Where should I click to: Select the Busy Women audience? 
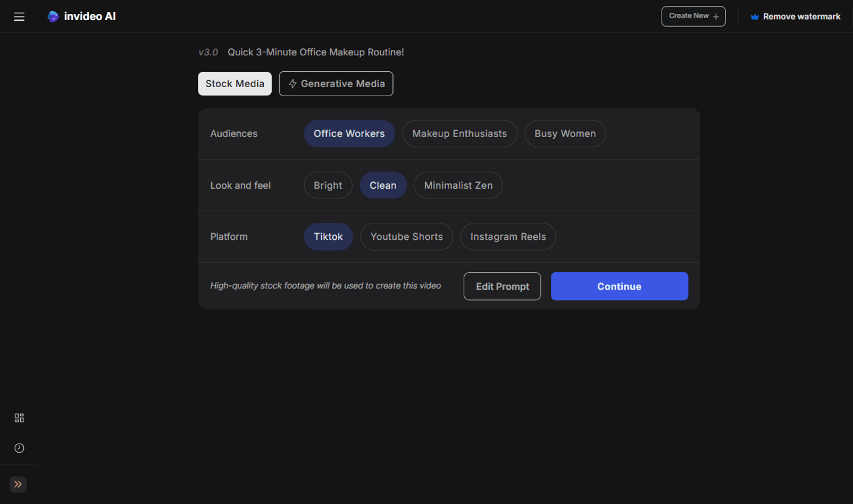click(x=565, y=133)
